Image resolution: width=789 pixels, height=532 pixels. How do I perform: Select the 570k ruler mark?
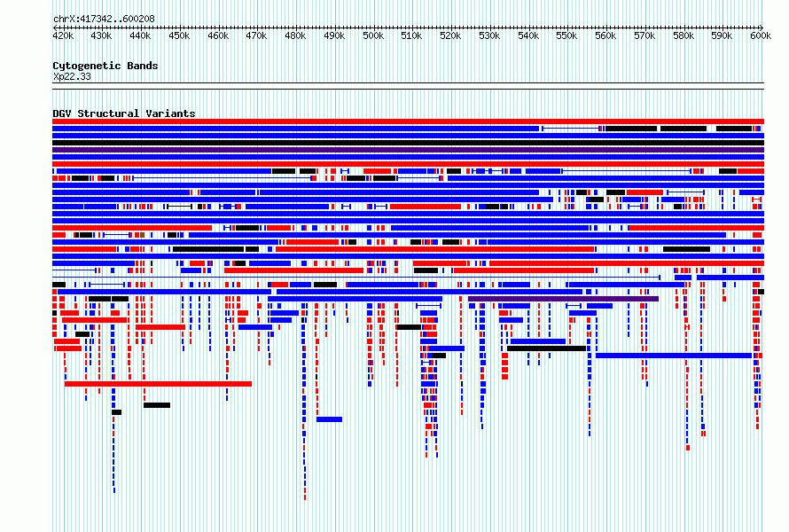tap(644, 35)
